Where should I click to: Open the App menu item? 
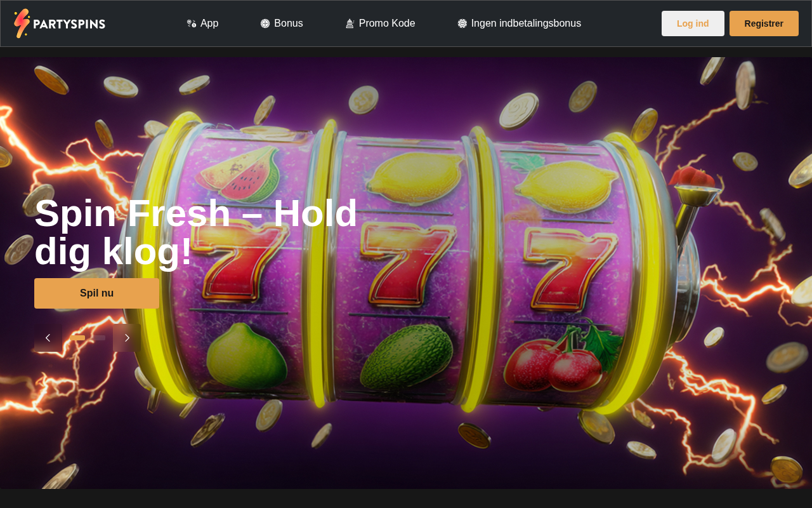tap(202, 23)
